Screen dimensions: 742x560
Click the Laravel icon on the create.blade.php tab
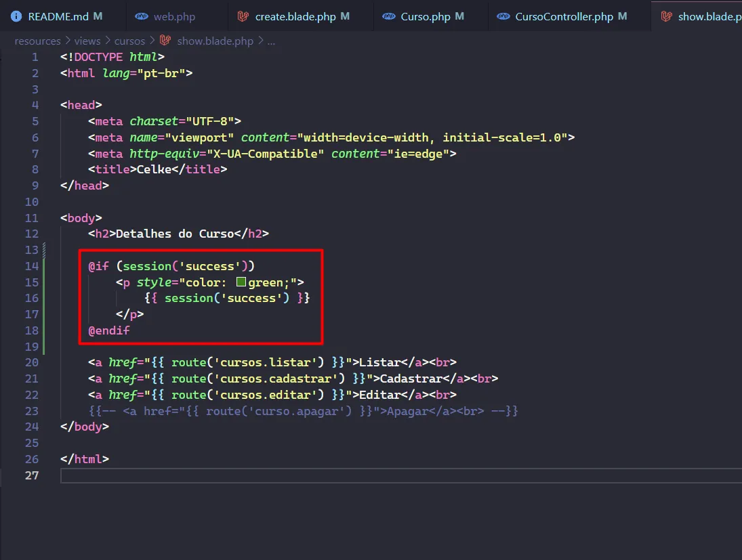(x=243, y=16)
